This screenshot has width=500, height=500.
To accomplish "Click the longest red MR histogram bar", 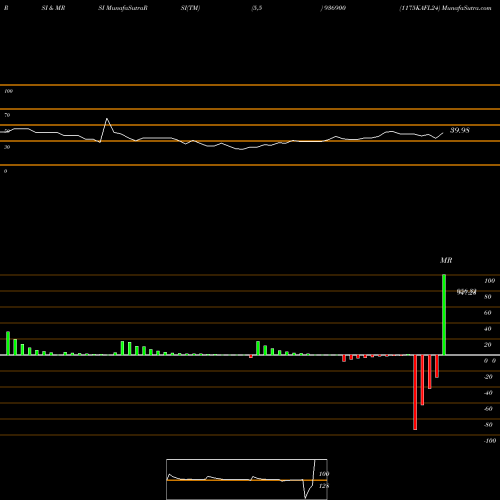I will [415, 392].
